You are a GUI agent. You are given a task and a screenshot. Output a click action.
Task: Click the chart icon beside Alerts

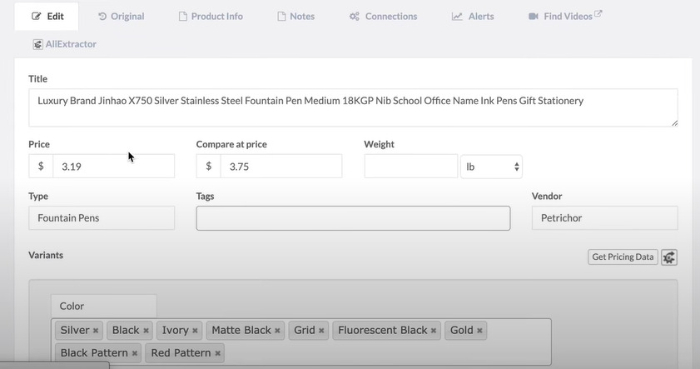coord(457,17)
